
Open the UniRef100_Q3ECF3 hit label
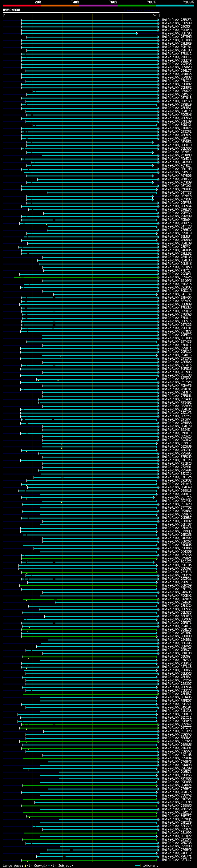click(x=177, y=20)
